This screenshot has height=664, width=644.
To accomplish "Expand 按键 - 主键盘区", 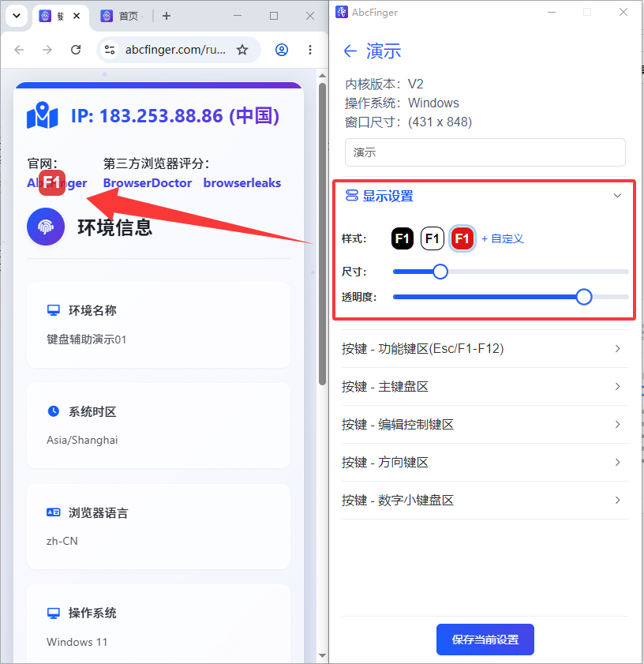I will [x=485, y=387].
